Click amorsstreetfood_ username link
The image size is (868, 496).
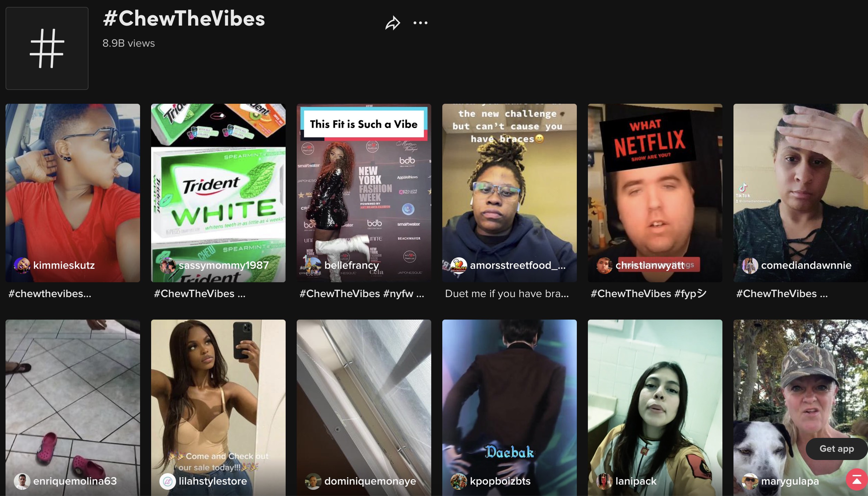pyautogui.click(x=517, y=265)
